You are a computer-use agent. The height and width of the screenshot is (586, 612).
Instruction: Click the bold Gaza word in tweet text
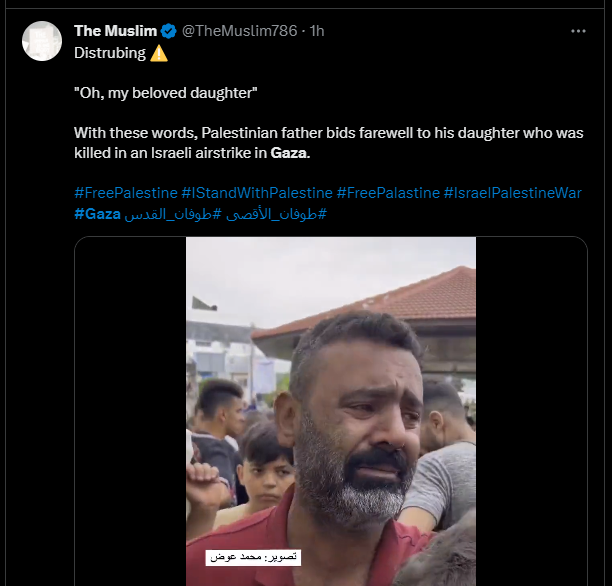click(x=290, y=153)
